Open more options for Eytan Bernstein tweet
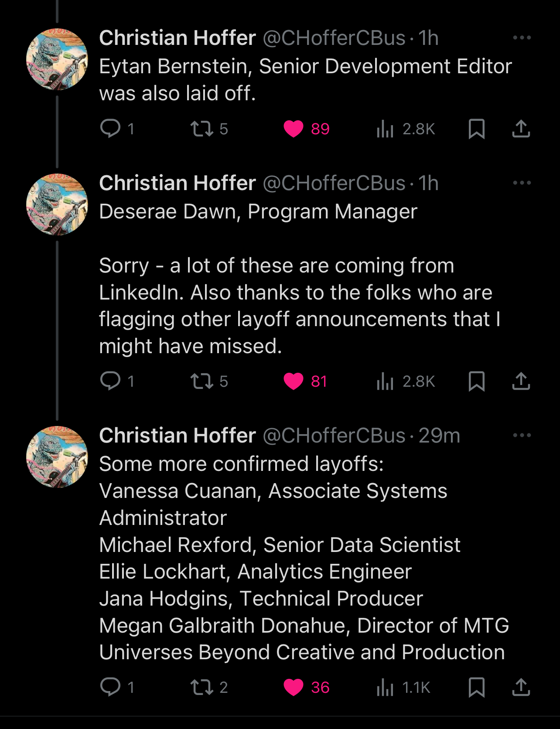Viewport: 560px width, 729px height. pyautogui.click(x=522, y=38)
